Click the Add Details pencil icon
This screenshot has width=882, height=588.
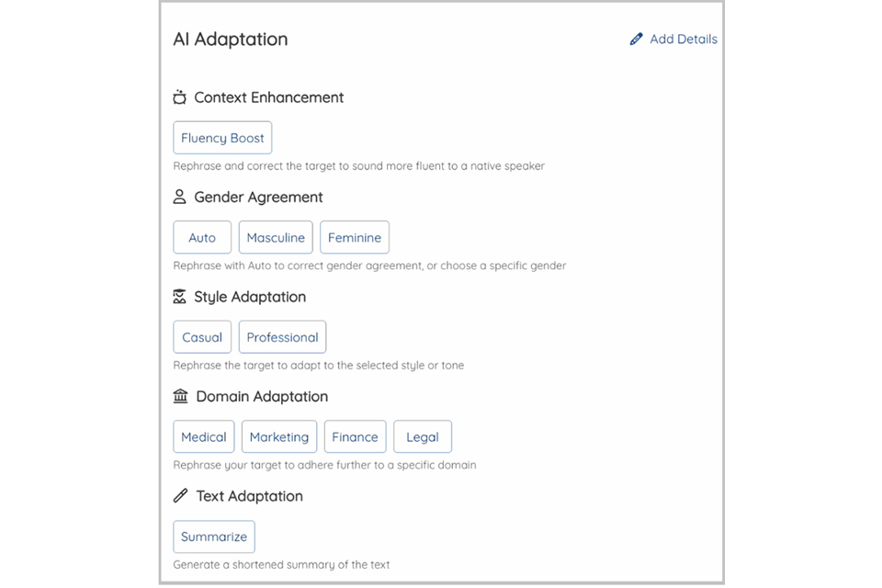click(x=636, y=40)
